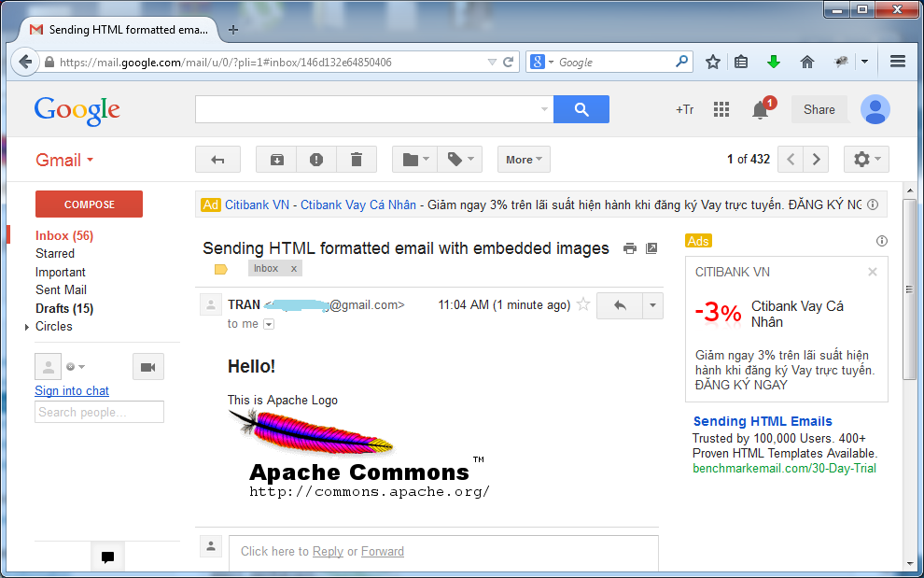Open downloads with the green arrow icon
The height and width of the screenshot is (578, 924).
point(774,62)
